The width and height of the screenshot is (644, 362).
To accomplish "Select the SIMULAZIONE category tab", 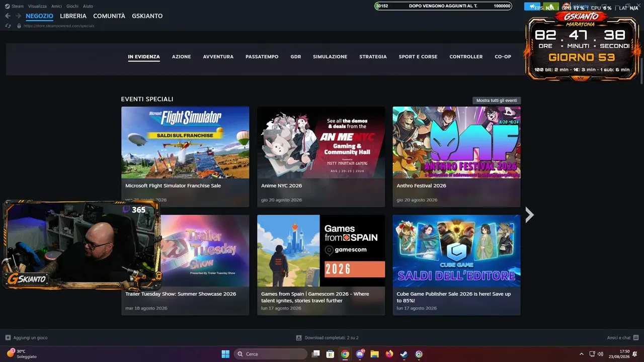I will point(330,57).
